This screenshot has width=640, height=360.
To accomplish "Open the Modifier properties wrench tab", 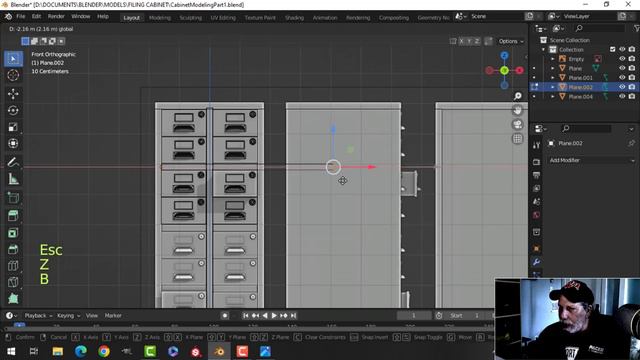I will coord(536,262).
